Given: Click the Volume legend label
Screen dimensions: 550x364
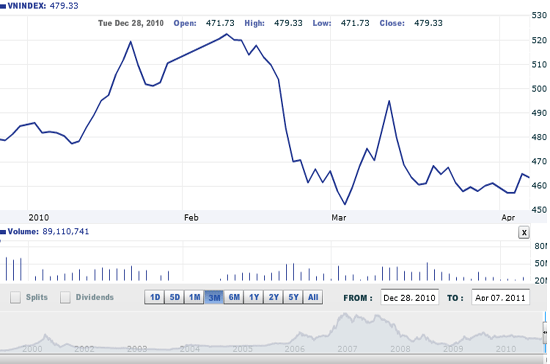Looking at the screenshot, I should [x=23, y=231].
